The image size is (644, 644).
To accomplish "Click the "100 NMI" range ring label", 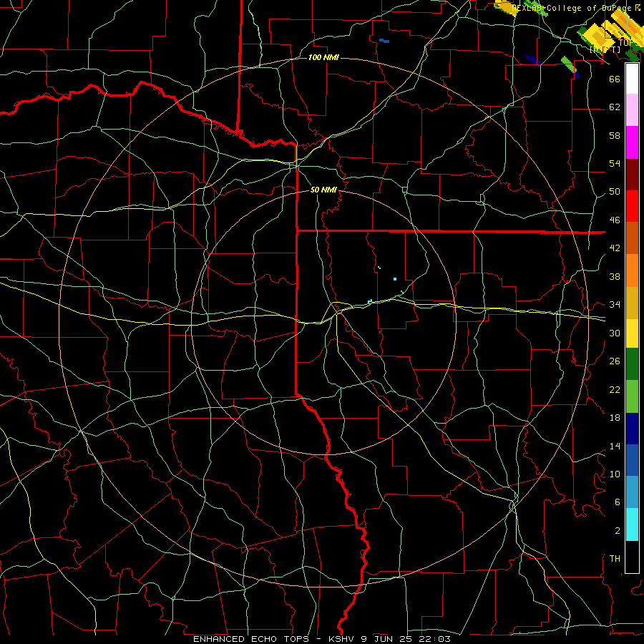I will [x=323, y=57].
